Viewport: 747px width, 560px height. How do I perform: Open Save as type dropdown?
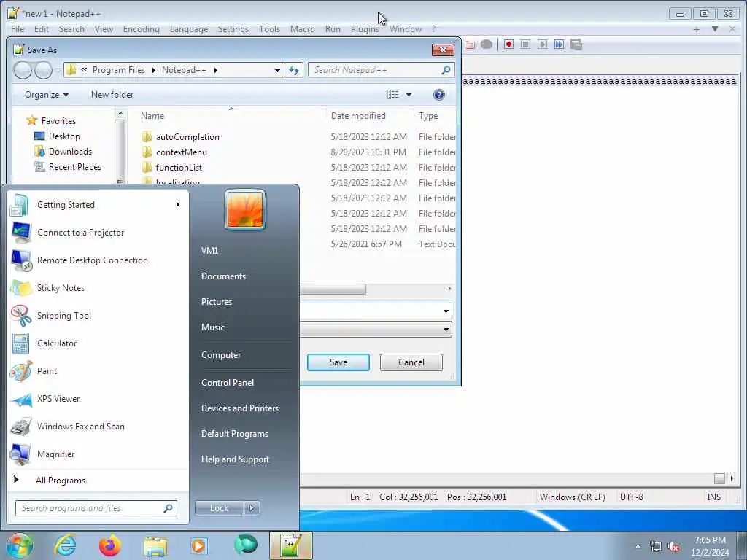[446, 329]
